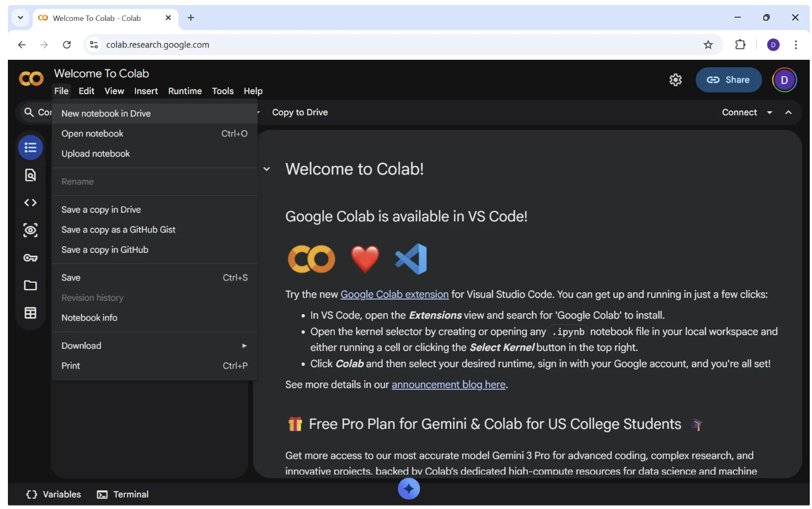The image size is (812, 509).
Task: Collapse the Welcome to Colab! section
Action: click(267, 169)
